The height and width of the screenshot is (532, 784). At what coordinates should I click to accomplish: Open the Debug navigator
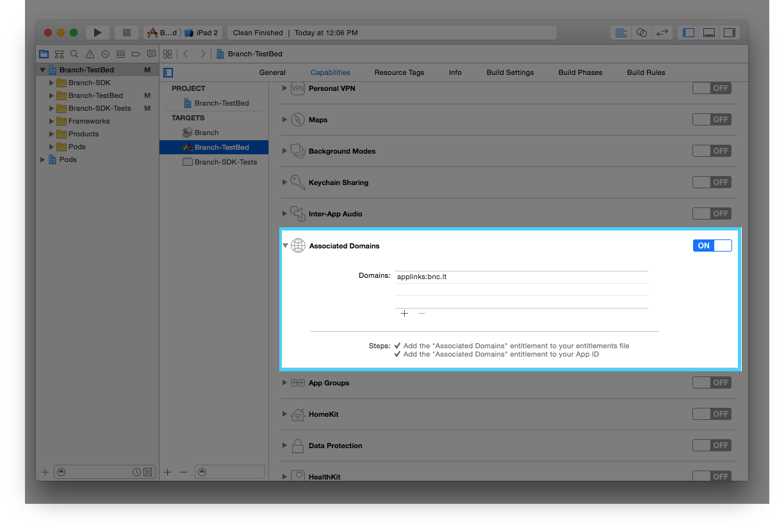tap(120, 54)
